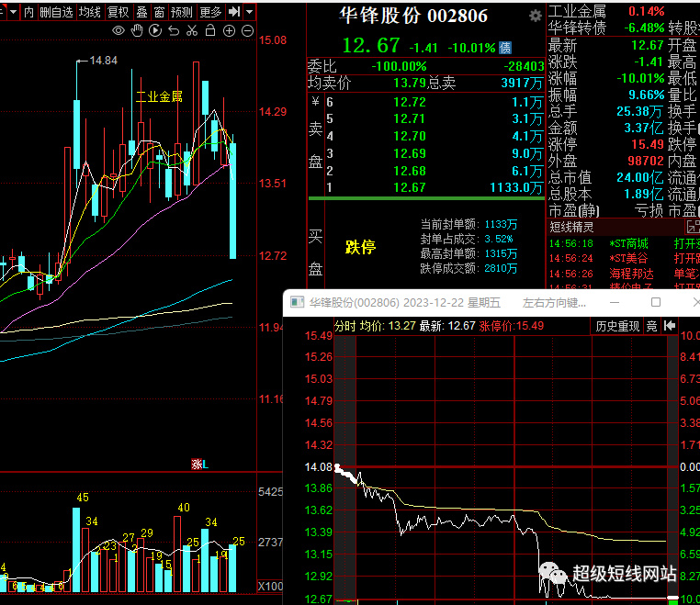Click the 华锋转债 convertible bond link
Image resolution: width=700 pixels, height=605 pixels.
point(577,28)
